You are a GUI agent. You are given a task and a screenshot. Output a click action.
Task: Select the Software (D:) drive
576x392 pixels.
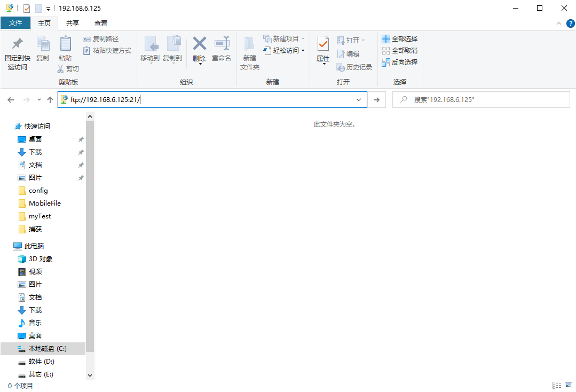tap(36, 362)
